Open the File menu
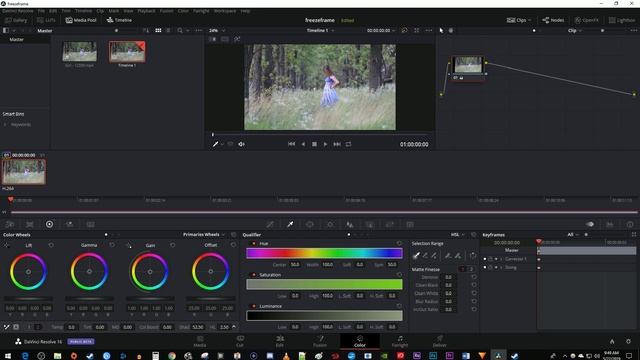Image resolution: width=640 pixels, height=360 pixels. click(x=41, y=11)
